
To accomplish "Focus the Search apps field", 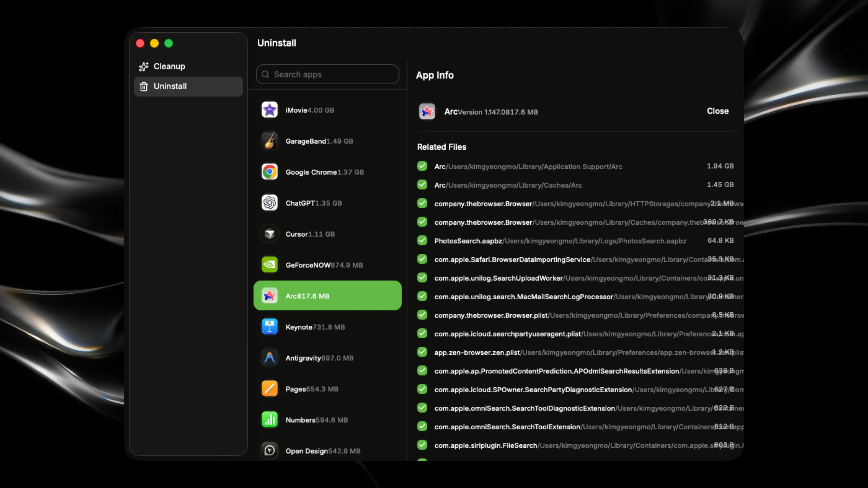I will point(327,74).
